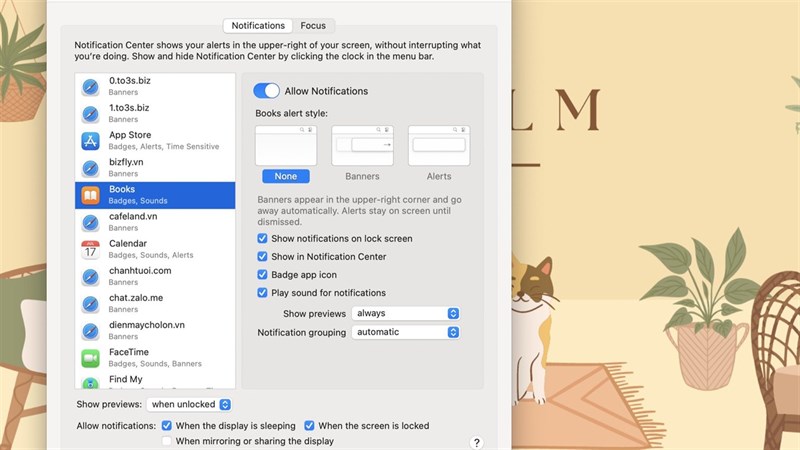The height and width of the screenshot is (450, 800).
Task: Open the Notification grouping 'automatic' dropdown
Action: (x=406, y=332)
